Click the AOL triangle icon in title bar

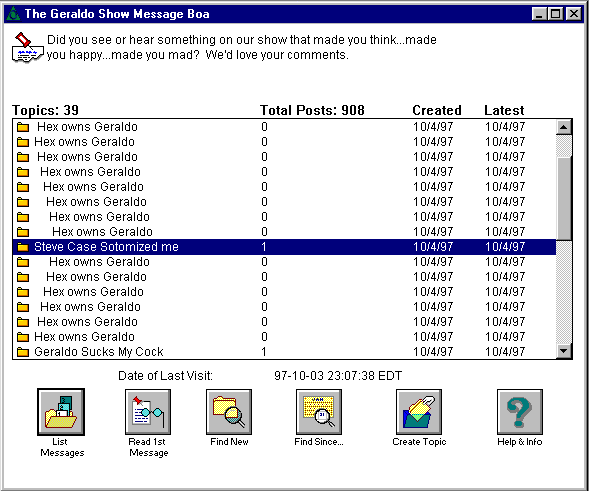[14, 14]
